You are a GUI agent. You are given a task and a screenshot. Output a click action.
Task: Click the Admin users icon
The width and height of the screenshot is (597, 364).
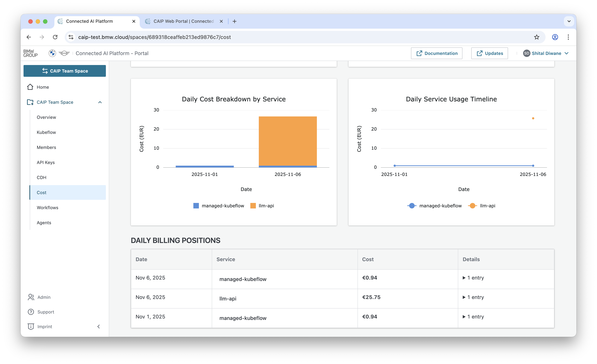[x=31, y=297]
